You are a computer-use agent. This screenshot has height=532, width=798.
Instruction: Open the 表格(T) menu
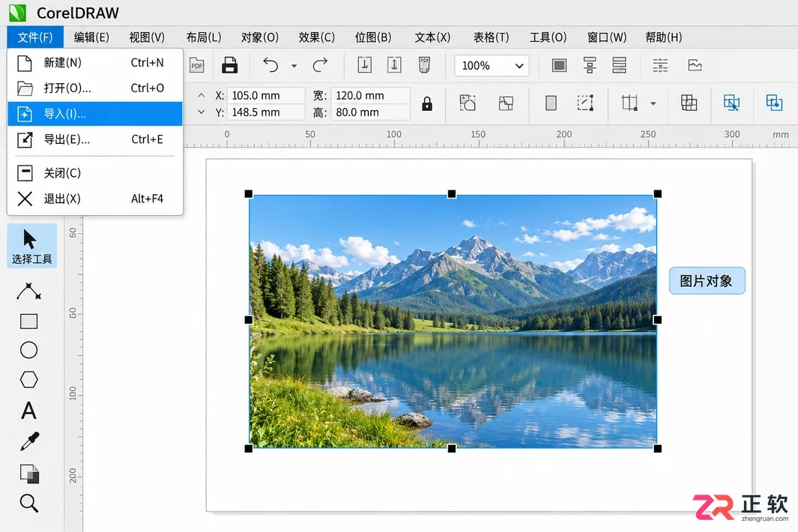491,37
